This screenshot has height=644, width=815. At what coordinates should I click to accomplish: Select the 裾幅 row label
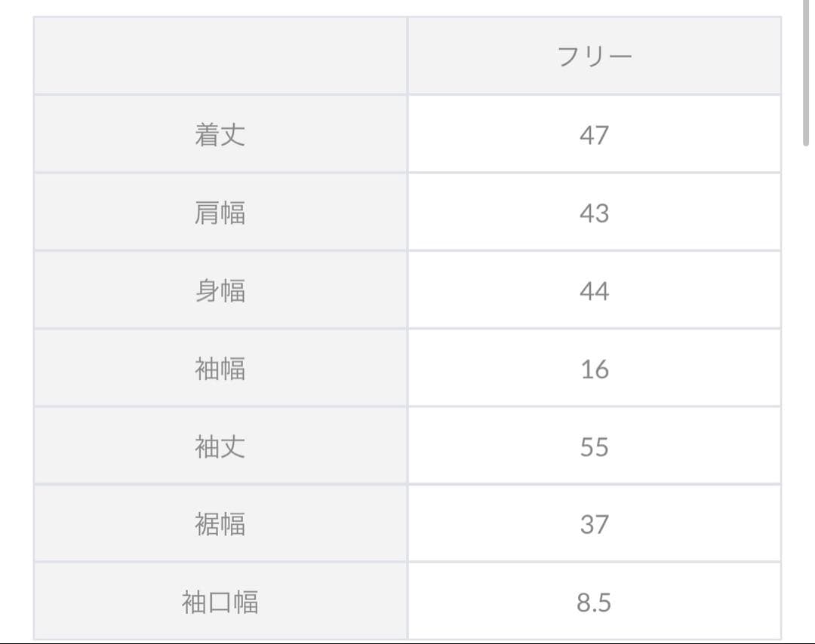click(220, 524)
